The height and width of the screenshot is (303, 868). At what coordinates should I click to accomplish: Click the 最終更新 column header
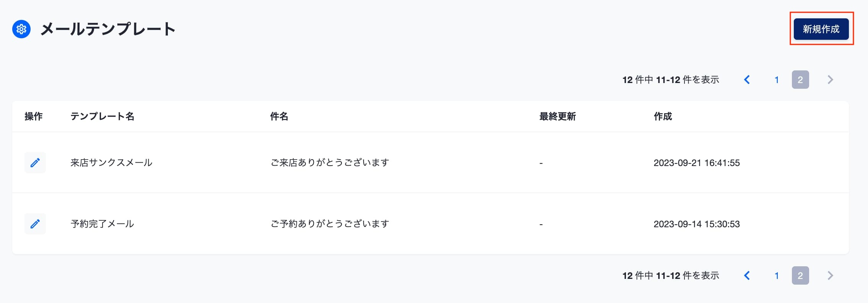[558, 116]
